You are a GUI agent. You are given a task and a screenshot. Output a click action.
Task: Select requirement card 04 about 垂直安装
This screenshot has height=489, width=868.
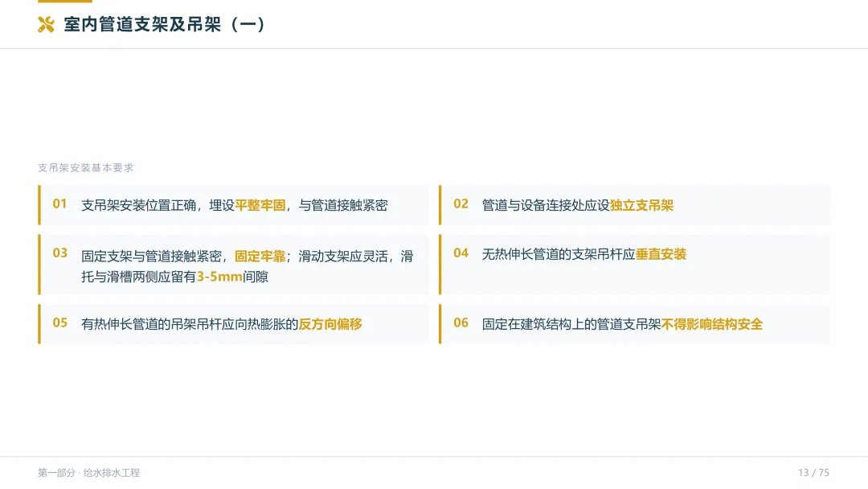634,264
